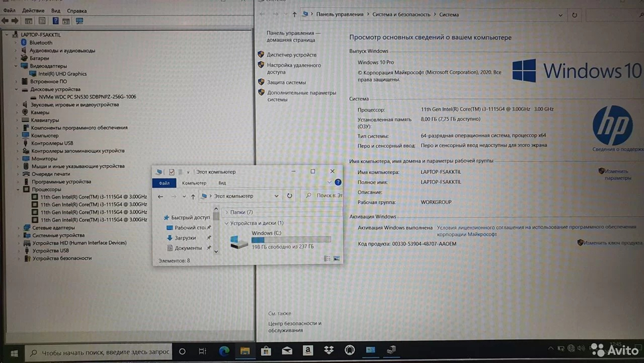Screen dimensions: 644x363
Task: Click Up arrow in Control Panel window
Action: point(294,15)
